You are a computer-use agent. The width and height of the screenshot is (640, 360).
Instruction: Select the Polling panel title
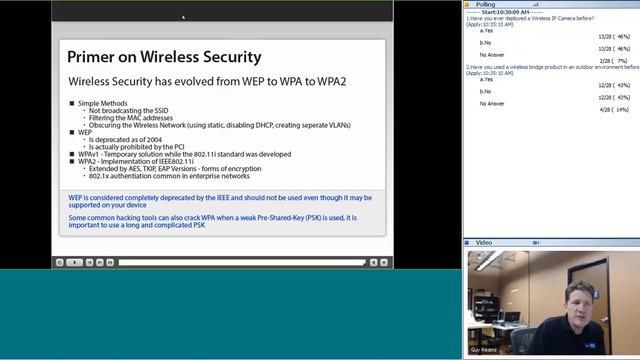click(x=485, y=4)
